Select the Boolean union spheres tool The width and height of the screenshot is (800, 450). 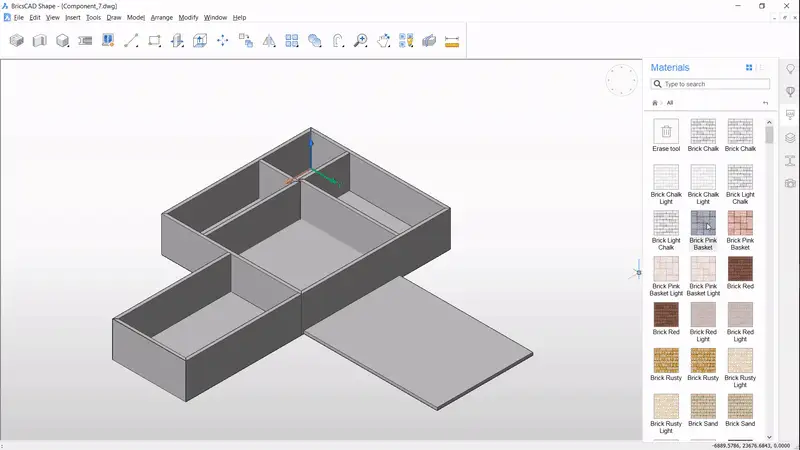[315, 40]
